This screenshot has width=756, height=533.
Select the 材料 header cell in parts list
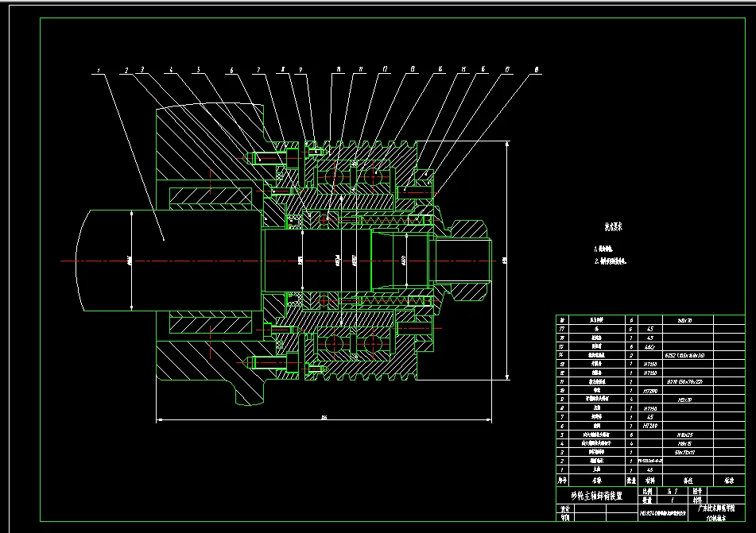(x=650, y=481)
